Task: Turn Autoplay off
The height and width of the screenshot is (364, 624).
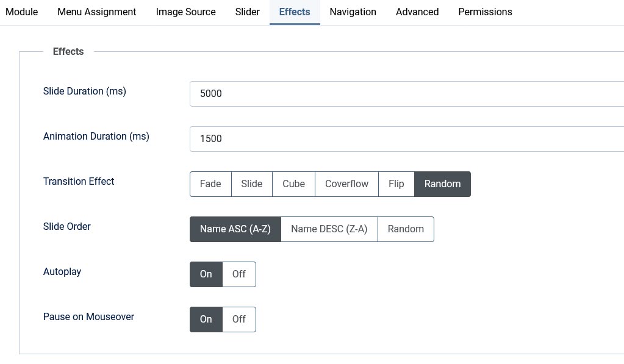Action: click(x=238, y=274)
